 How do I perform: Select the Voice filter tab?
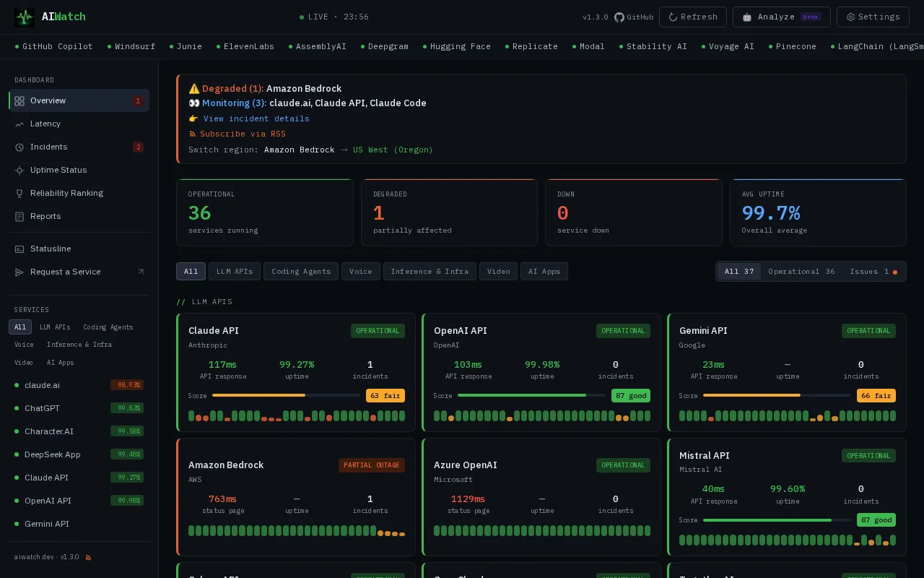361,271
